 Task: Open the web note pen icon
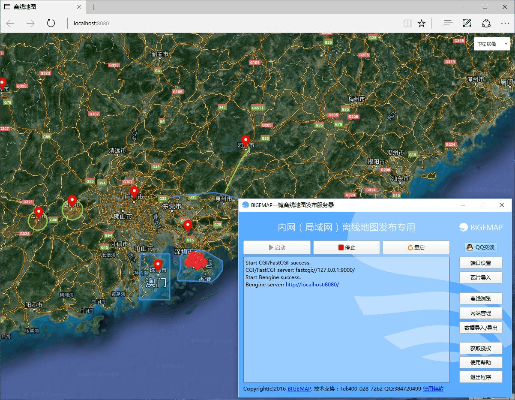pyautogui.click(x=467, y=23)
